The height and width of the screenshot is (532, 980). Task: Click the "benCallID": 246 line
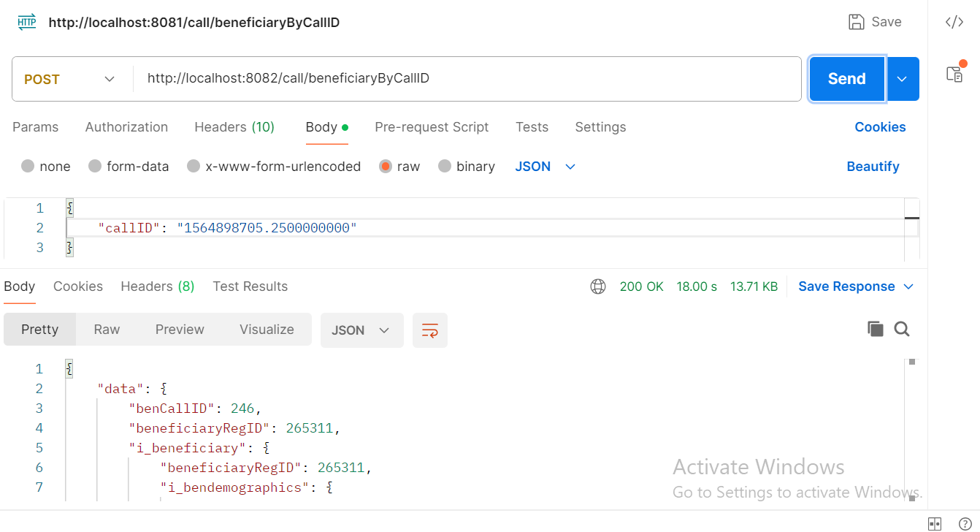[195, 408]
